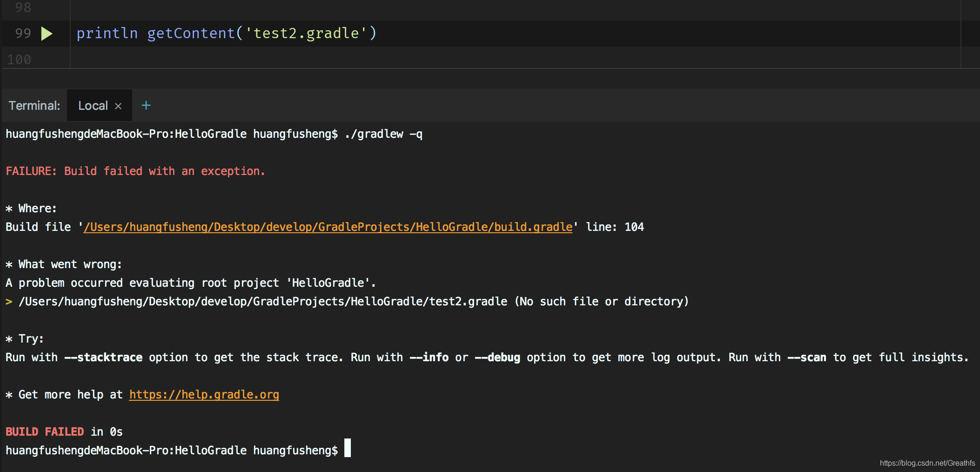Click the --scan option text
This screenshot has width=980, height=472.
coord(807,357)
